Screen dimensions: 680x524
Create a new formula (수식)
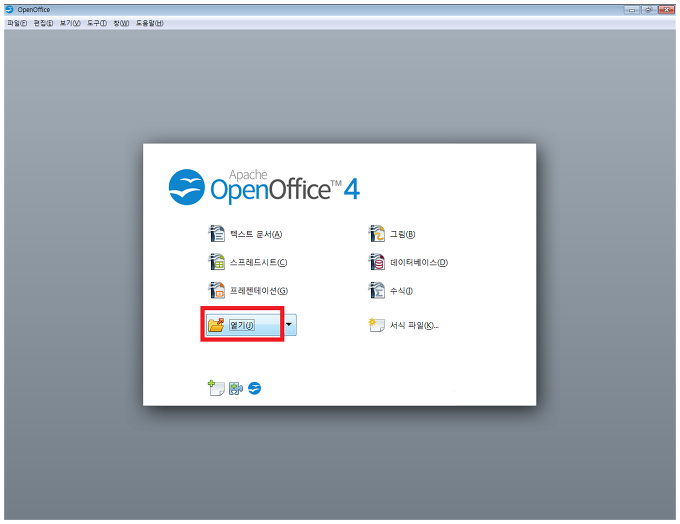391,291
